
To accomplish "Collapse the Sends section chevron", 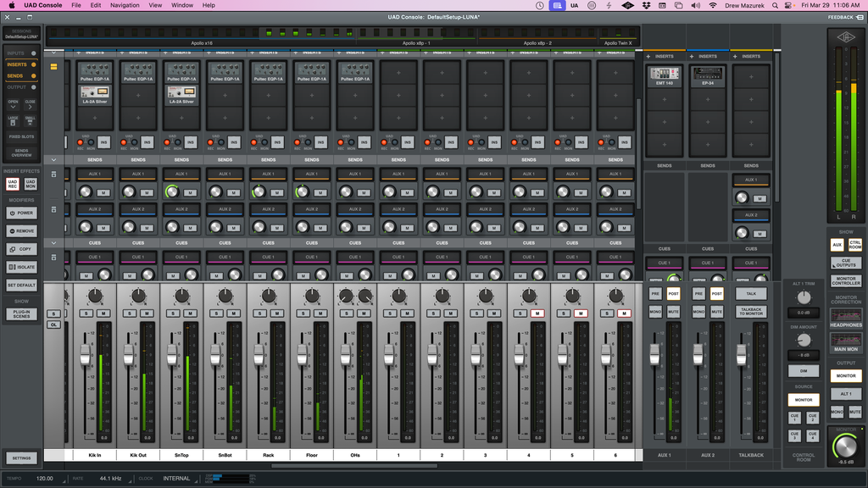I will tap(53, 160).
